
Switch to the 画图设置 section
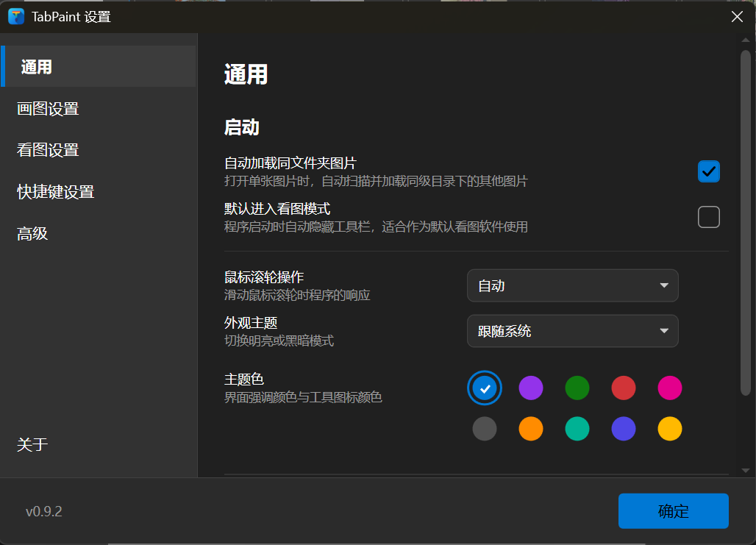click(46, 108)
